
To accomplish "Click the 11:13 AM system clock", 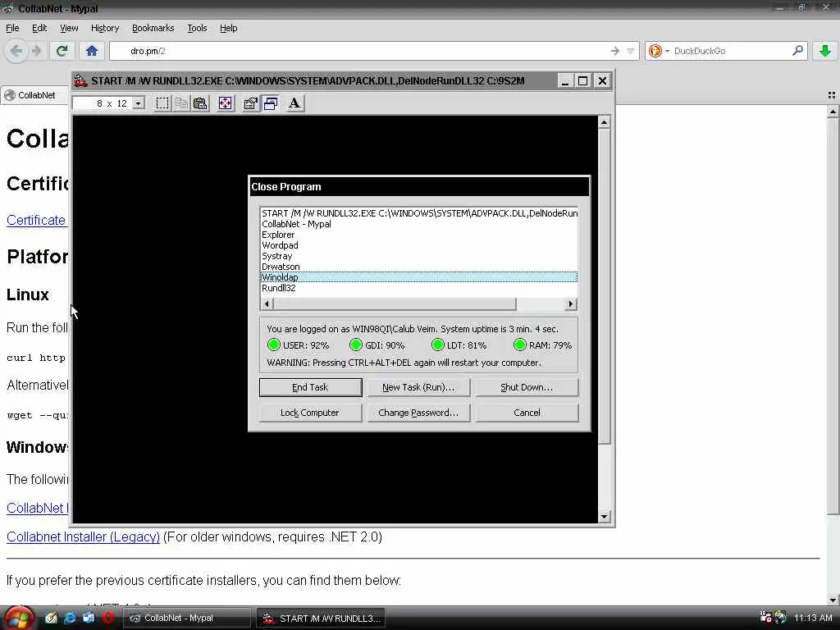I will coord(813,618).
